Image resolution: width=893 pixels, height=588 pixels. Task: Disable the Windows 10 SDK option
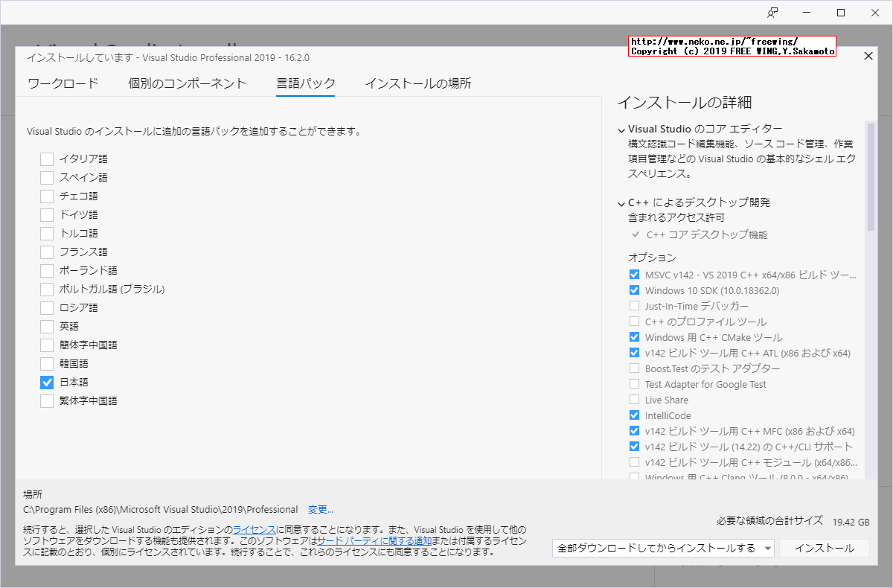(x=634, y=290)
